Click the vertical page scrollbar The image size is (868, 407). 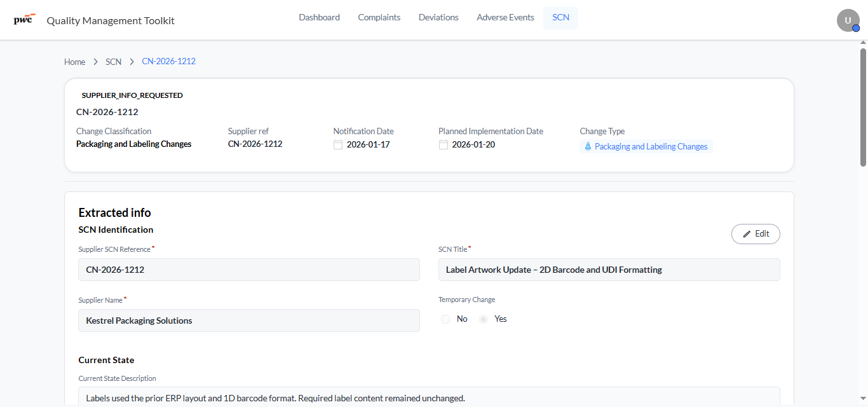(x=863, y=107)
